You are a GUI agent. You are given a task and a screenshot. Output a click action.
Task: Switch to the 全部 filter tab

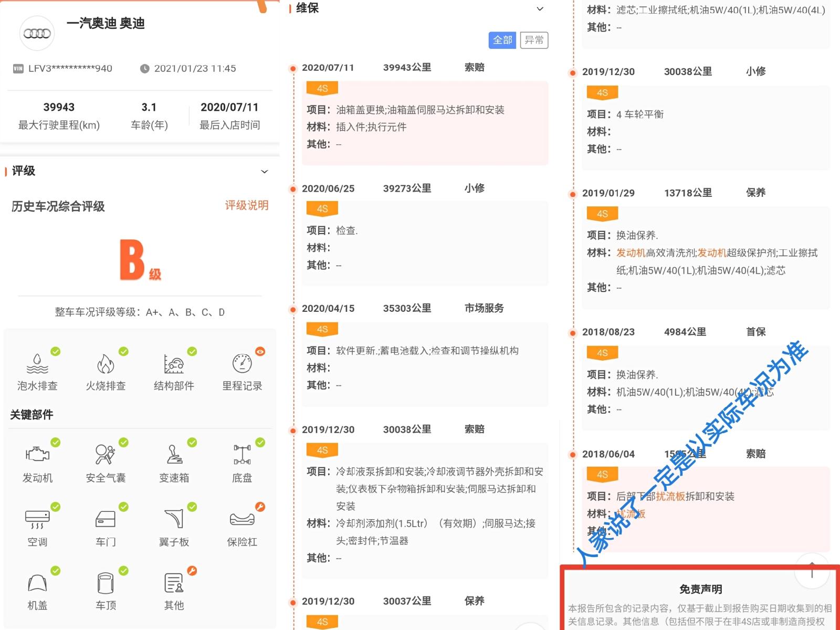tap(502, 40)
